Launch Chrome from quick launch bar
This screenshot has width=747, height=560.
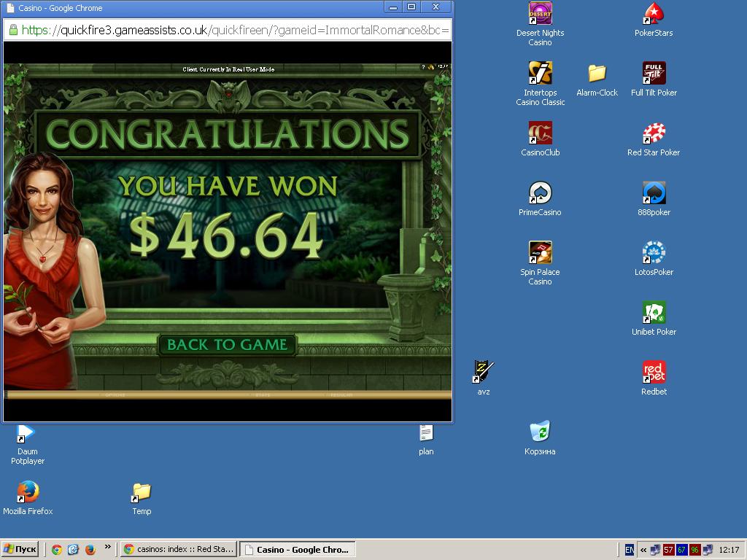coord(57,550)
